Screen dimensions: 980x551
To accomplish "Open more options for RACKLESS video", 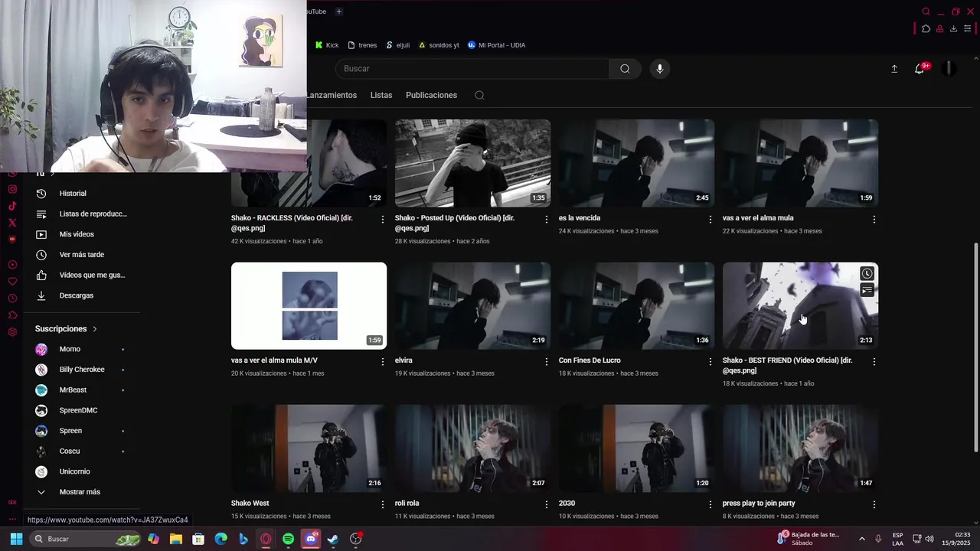I will (x=383, y=219).
